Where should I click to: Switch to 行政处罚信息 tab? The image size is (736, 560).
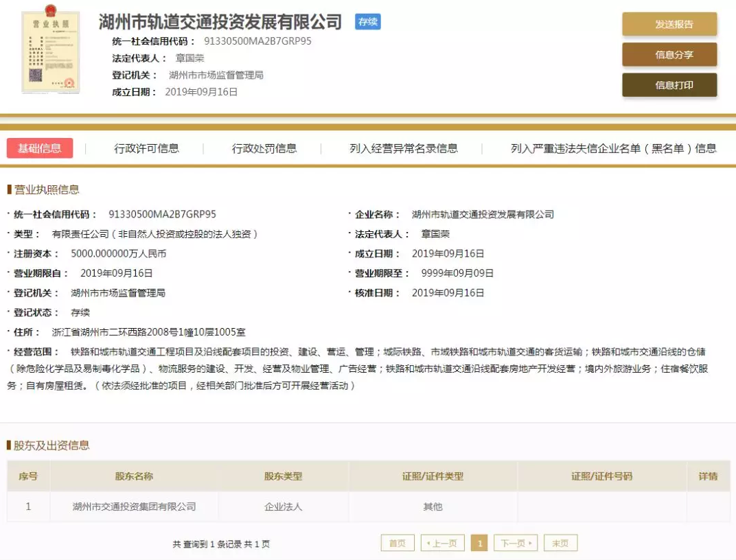point(264,149)
